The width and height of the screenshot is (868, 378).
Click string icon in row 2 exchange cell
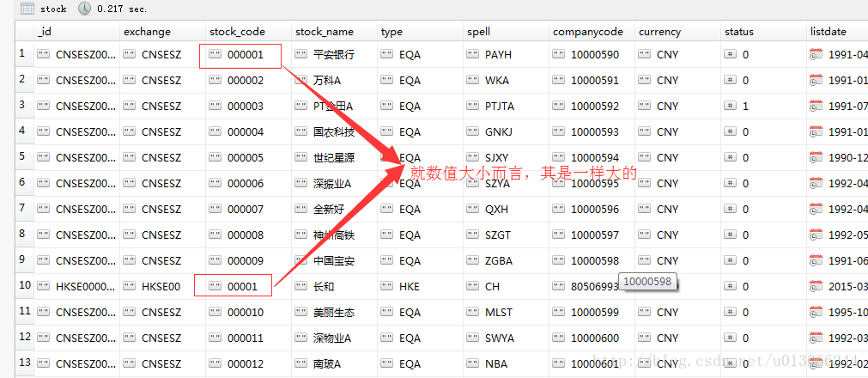[129, 81]
